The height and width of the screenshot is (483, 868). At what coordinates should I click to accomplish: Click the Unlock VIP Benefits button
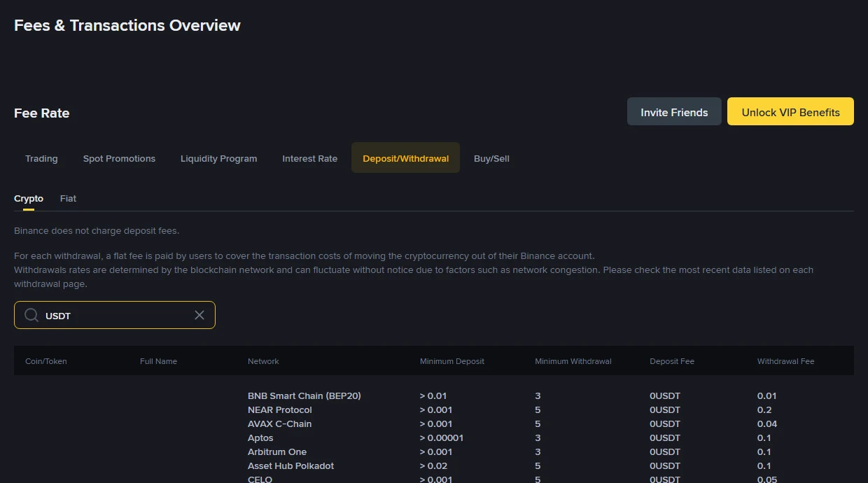tap(790, 112)
